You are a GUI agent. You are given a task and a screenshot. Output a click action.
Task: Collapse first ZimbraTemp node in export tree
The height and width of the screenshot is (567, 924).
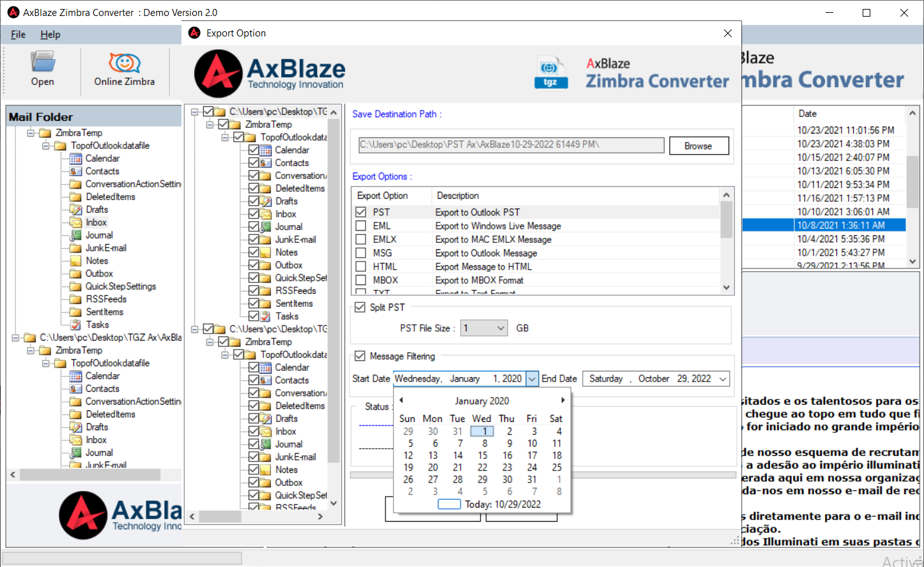click(210, 125)
